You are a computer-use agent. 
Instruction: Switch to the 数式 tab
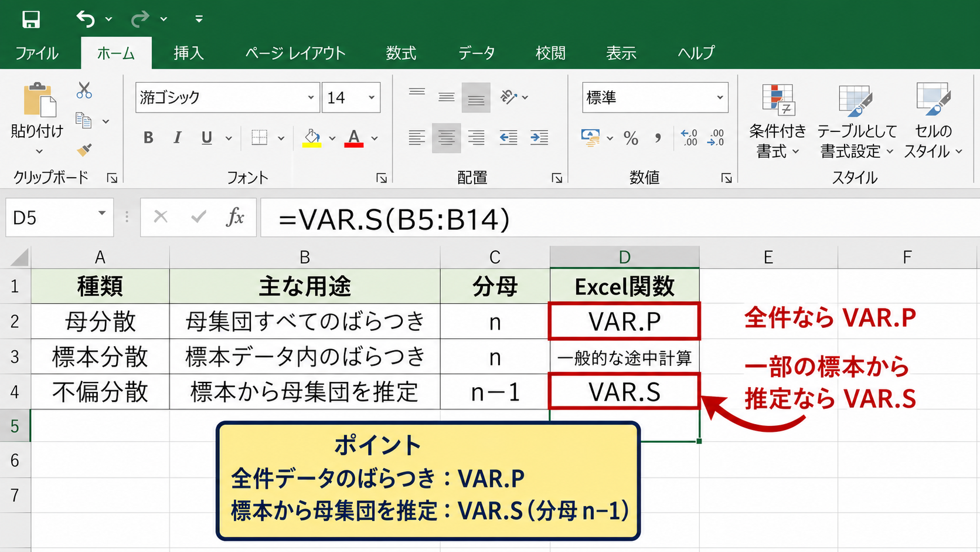401,53
